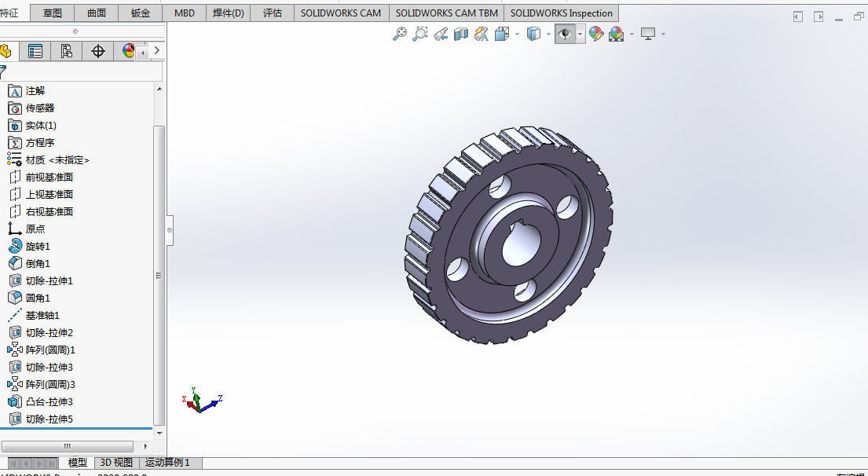The height and width of the screenshot is (476, 868).
Task: Switch to the 模型 bottom tab
Action: pos(78,463)
